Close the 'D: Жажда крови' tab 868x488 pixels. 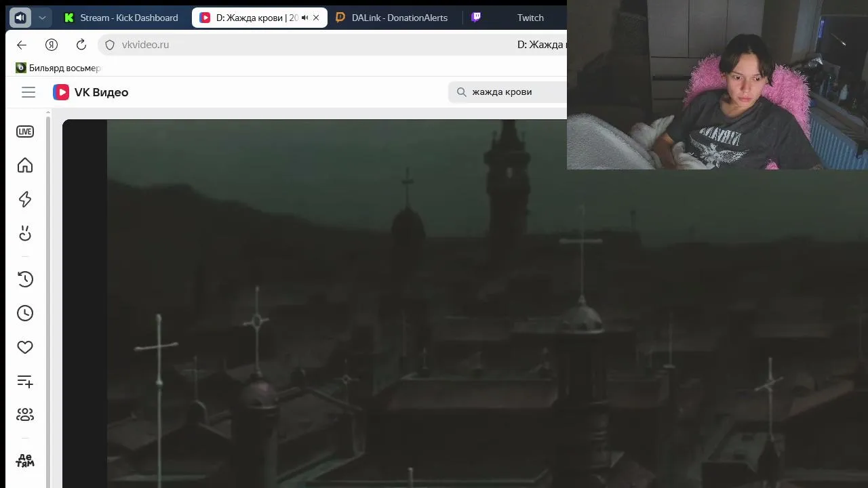click(x=316, y=18)
